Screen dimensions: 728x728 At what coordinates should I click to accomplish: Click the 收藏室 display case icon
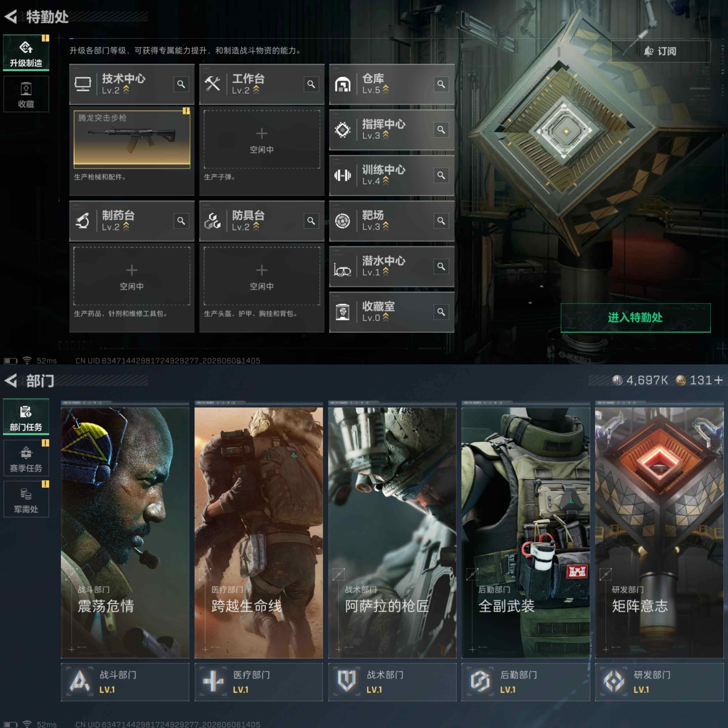click(x=342, y=312)
